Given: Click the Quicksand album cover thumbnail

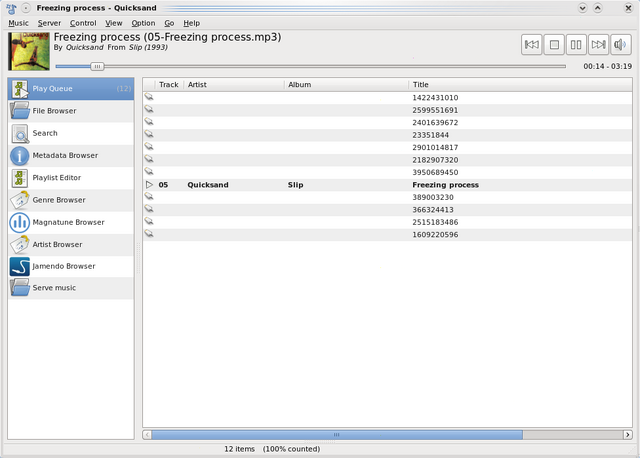Looking at the screenshot, I should (x=29, y=51).
